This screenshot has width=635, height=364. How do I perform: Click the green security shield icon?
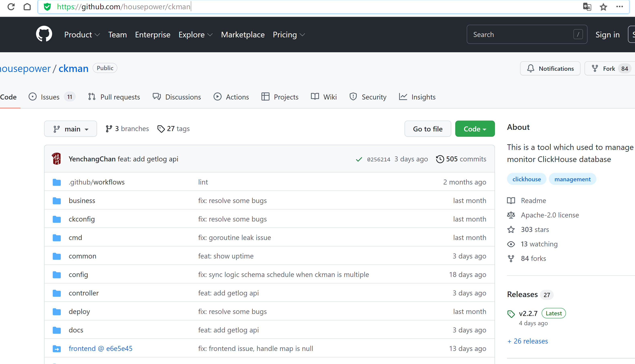click(47, 7)
